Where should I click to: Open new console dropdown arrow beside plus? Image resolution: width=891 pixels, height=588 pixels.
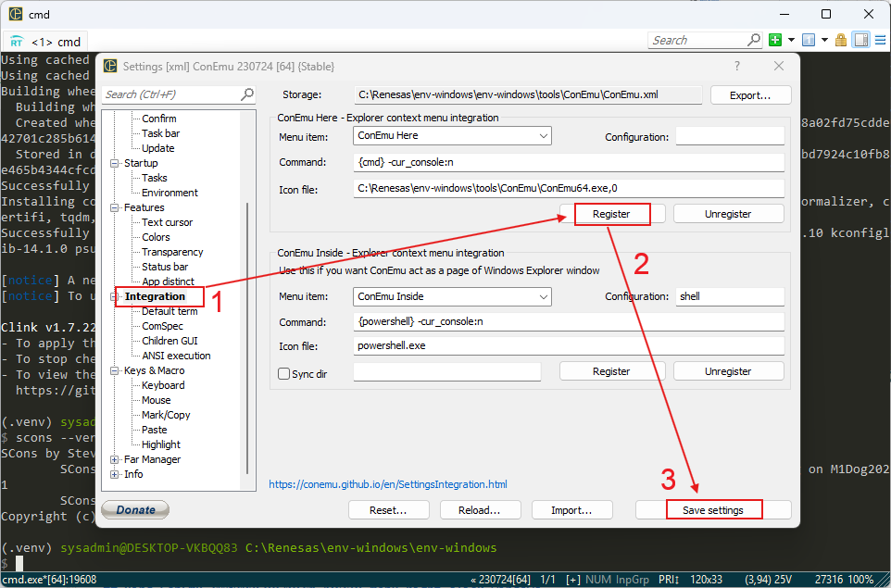(x=791, y=40)
